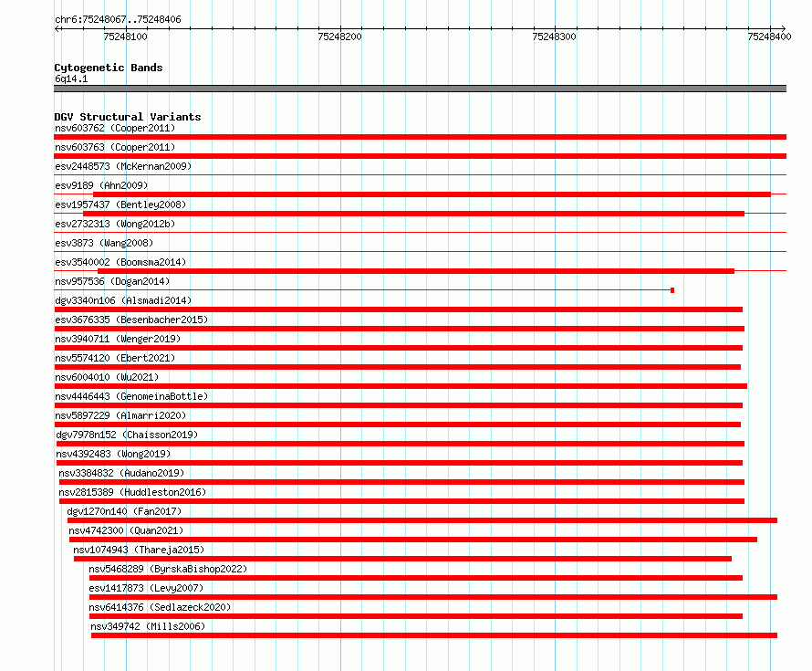Click the right arrow of the ruler
812x671 pixels.
pos(783,28)
